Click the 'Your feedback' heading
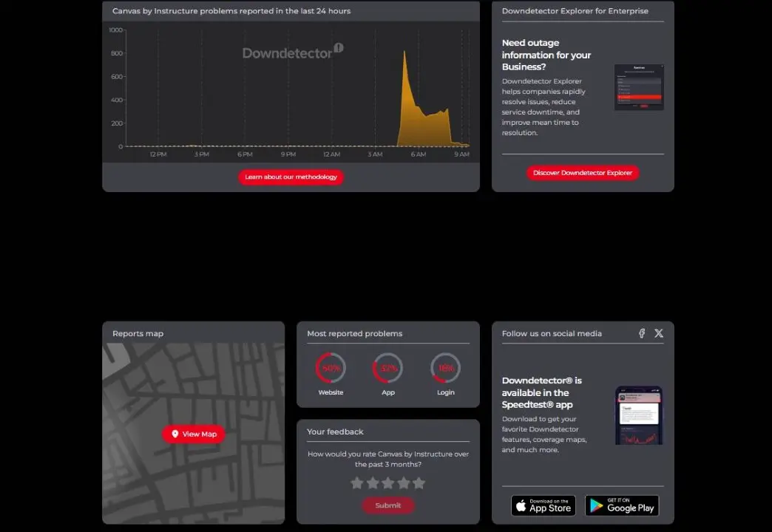772x532 pixels. pos(335,431)
